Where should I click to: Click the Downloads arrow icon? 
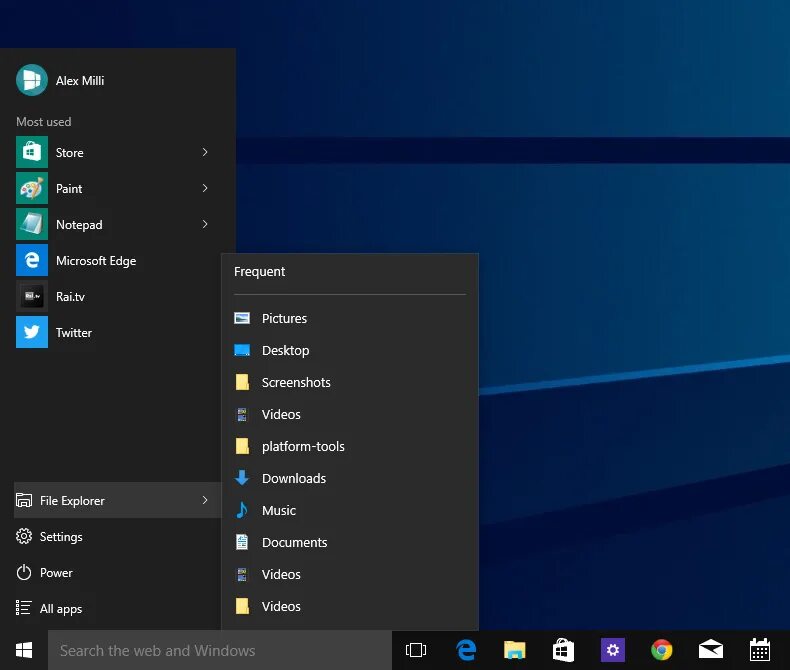click(x=242, y=478)
